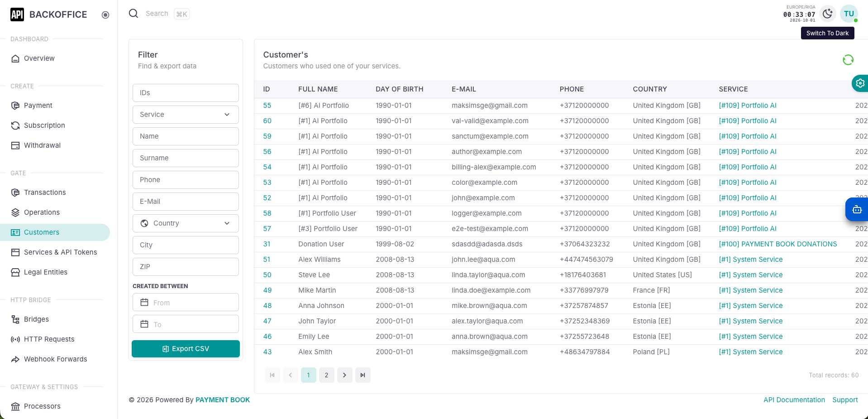The height and width of the screenshot is (419, 868).
Task: Click the Operations layers icon
Action: click(15, 212)
